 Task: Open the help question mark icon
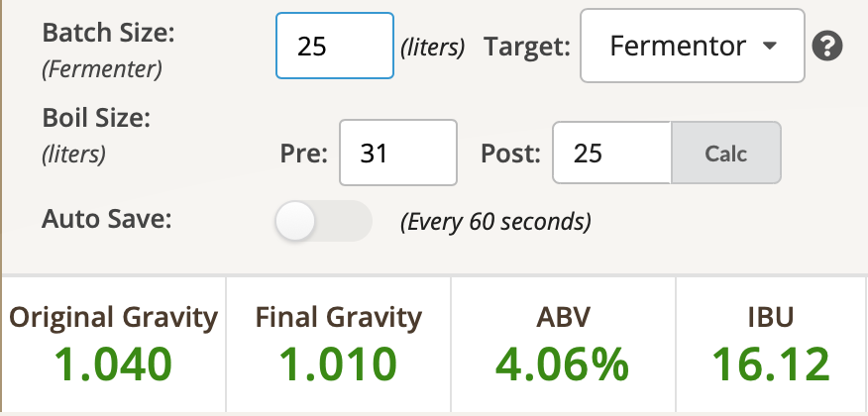pos(827,46)
